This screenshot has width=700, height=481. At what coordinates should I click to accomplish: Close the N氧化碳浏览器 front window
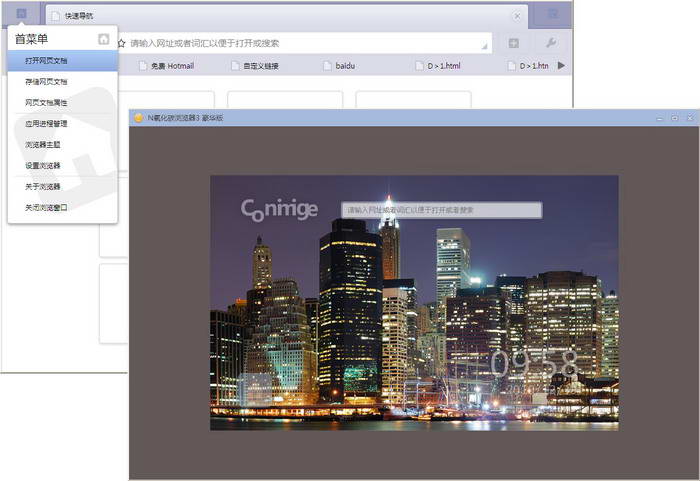[x=690, y=118]
